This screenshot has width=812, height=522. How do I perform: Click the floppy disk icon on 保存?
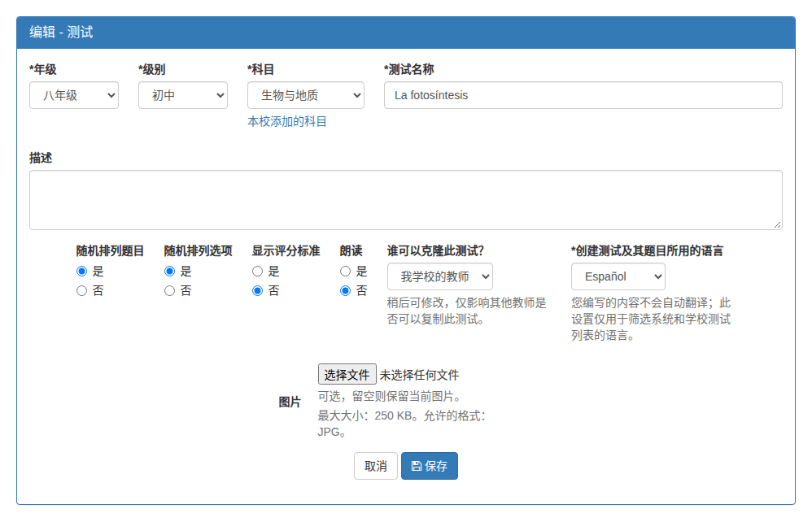417,466
